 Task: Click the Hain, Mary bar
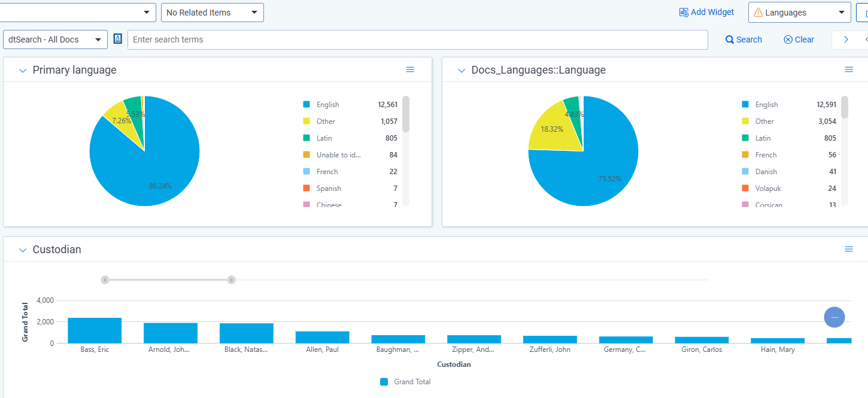click(x=778, y=341)
